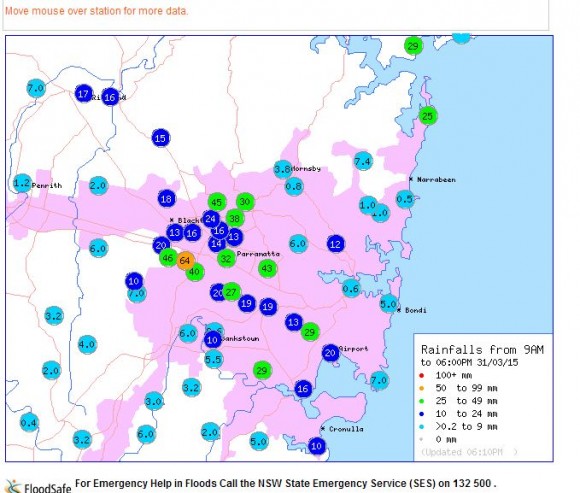
Task: Click the blue 15 mm station marker
Action: (x=161, y=138)
